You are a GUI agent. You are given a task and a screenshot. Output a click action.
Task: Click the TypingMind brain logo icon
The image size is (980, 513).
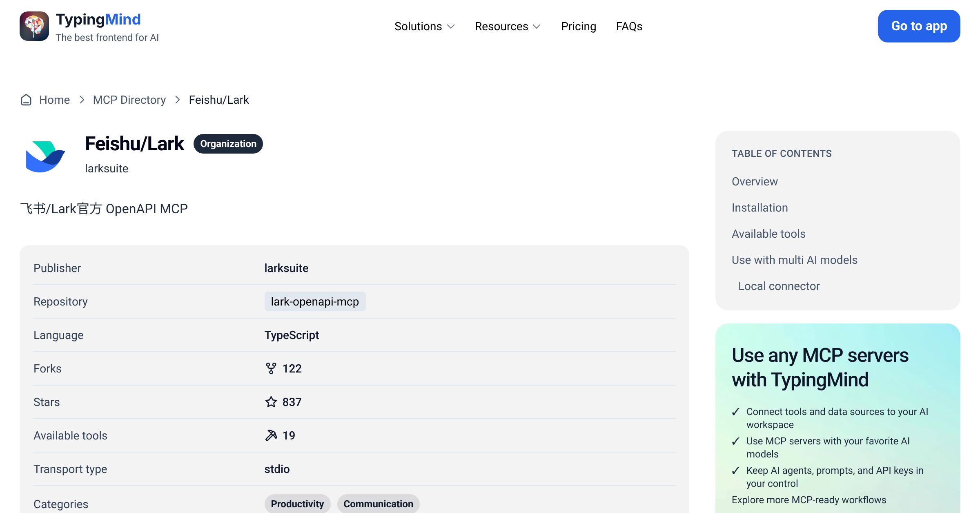coord(34,26)
